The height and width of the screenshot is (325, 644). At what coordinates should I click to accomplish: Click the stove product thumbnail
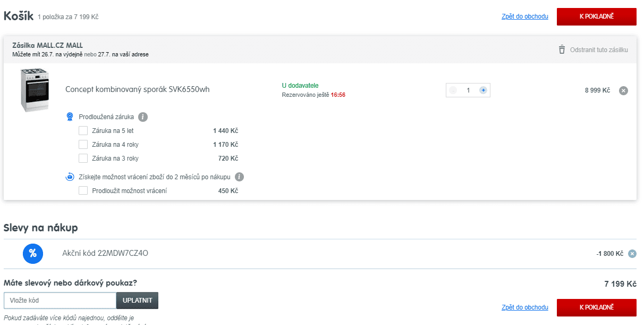coord(35,90)
